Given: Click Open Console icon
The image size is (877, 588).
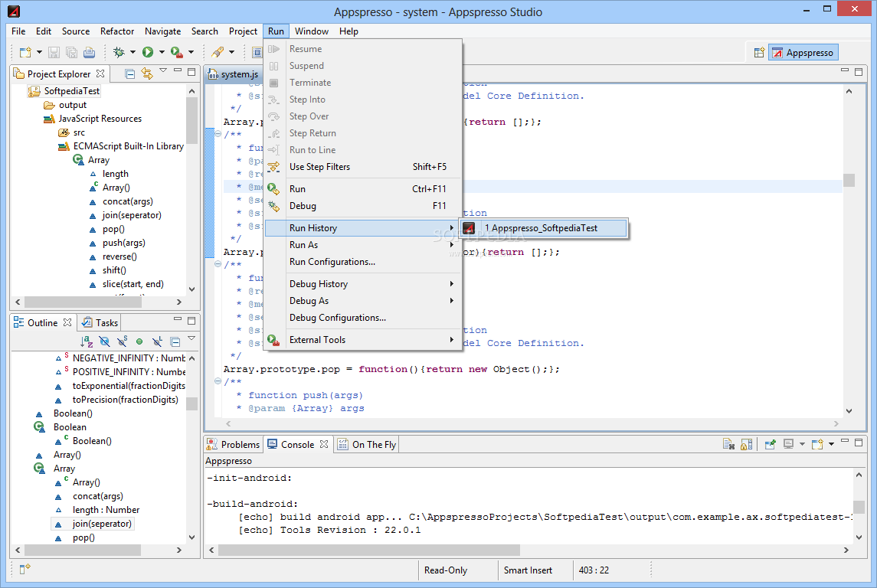Looking at the screenshot, I should point(817,444).
